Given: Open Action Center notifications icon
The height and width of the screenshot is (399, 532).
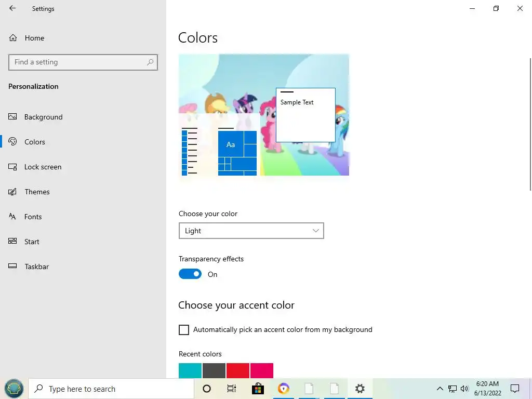Looking at the screenshot, I should (515, 389).
